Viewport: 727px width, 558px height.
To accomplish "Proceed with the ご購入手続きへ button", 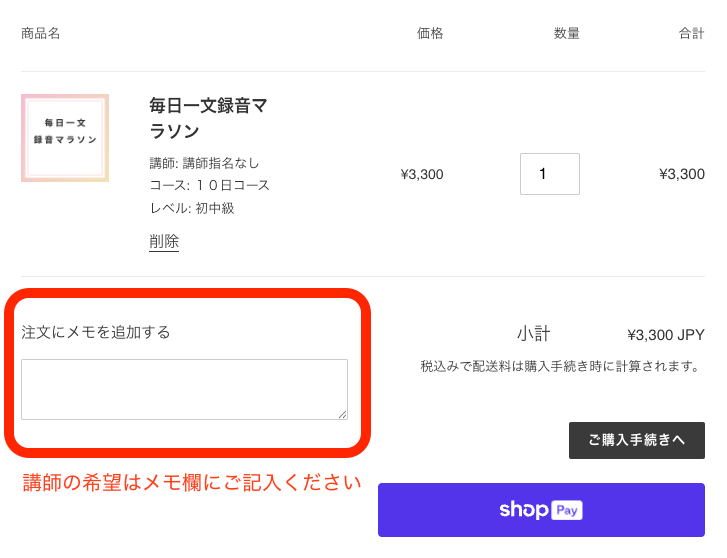I will [637, 440].
